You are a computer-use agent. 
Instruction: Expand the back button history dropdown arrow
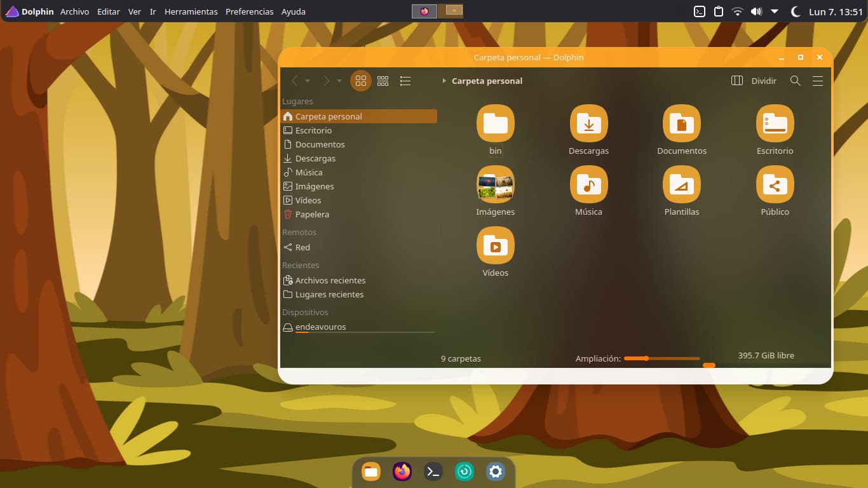pos(308,81)
